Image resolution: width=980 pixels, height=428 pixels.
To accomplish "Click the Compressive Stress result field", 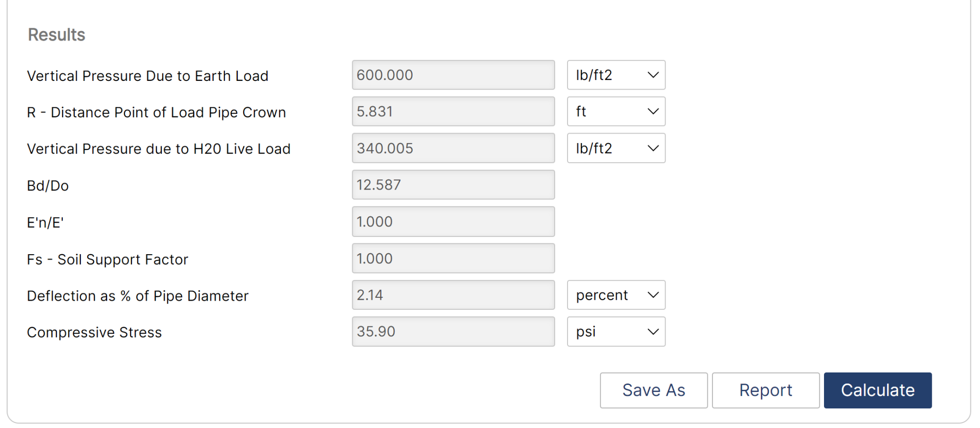I will click(x=453, y=331).
